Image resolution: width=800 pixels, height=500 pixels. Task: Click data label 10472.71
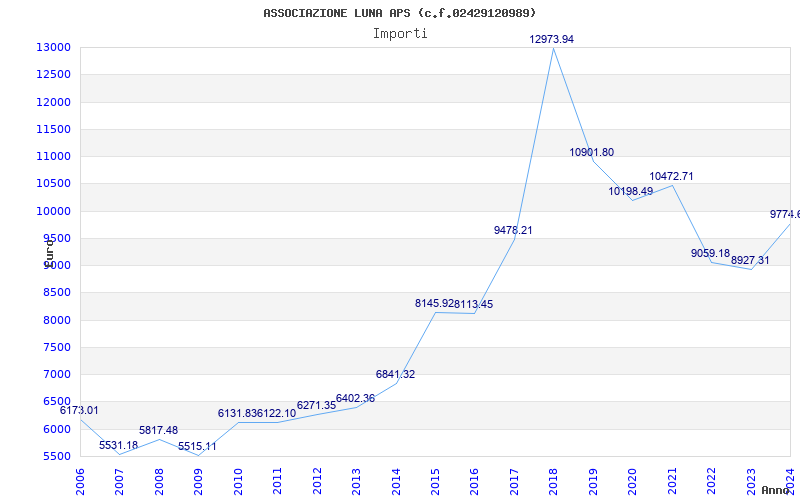tap(671, 176)
